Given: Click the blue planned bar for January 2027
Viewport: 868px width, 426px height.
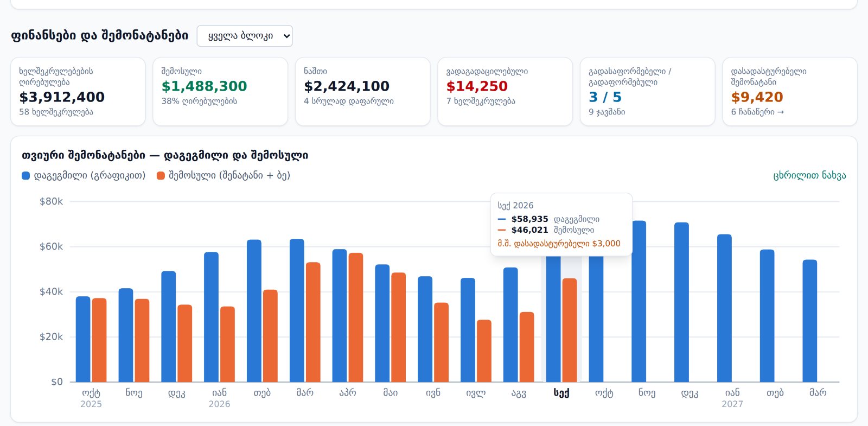Looking at the screenshot, I should (724, 308).
